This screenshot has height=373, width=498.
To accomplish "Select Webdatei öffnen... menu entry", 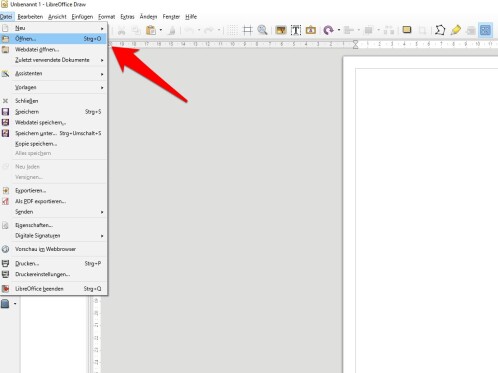I will click(53, 50).
